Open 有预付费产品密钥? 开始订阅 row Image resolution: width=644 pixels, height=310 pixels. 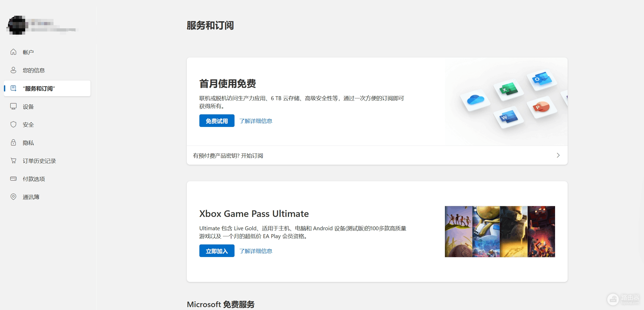click(x=377, y=155)
